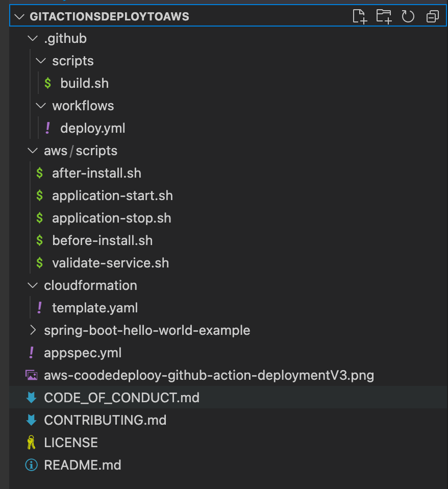The height and width of the screenshot is (489, 448).
Task: Collapse the .github folder
Action: pos(32,38)
